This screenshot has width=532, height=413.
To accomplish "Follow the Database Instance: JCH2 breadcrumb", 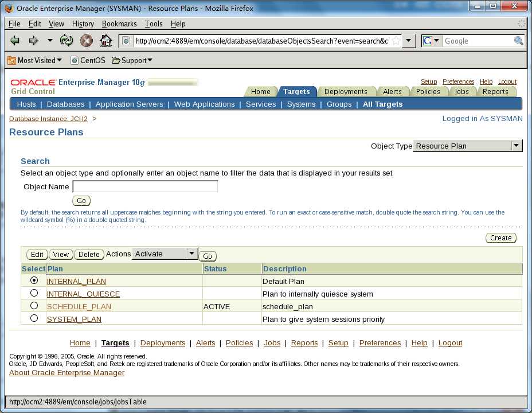I will 48,119.
